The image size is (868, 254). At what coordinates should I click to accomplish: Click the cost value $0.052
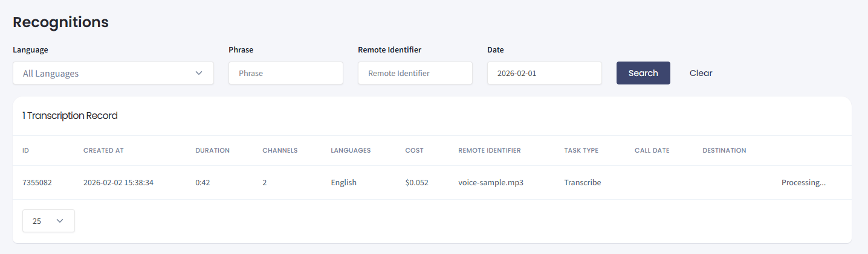point(417,182)
